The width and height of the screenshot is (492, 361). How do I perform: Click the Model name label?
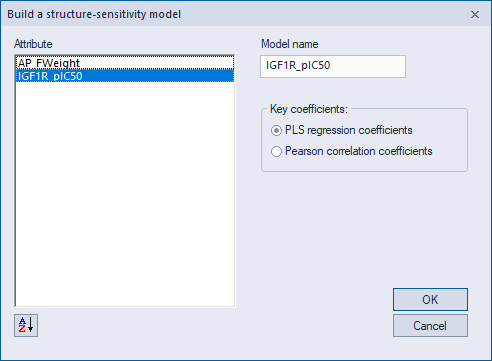point(289,44)
